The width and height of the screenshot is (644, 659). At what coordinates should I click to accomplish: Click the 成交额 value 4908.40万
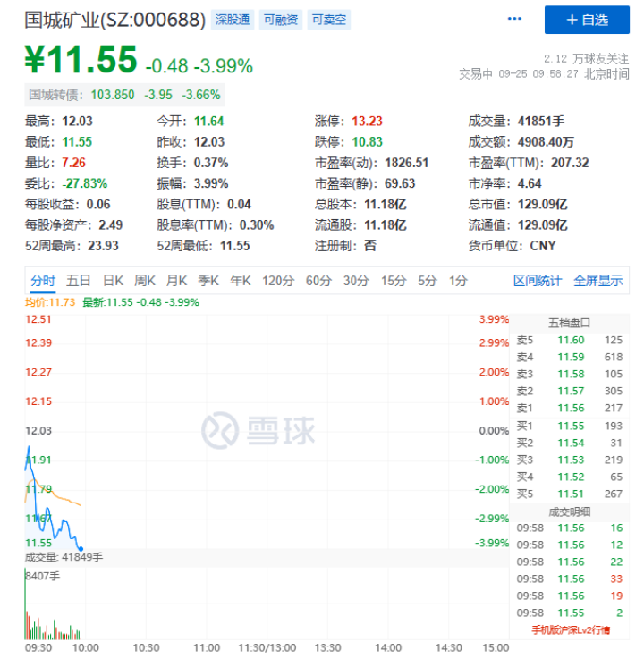(x=546, y=141)
